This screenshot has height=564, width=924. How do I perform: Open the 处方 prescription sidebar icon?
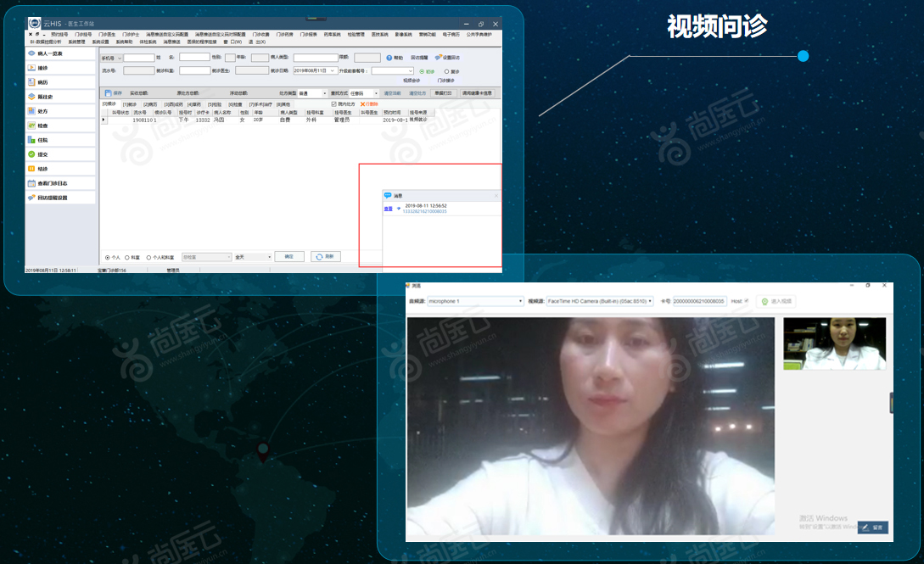click(x=32, y=111)
